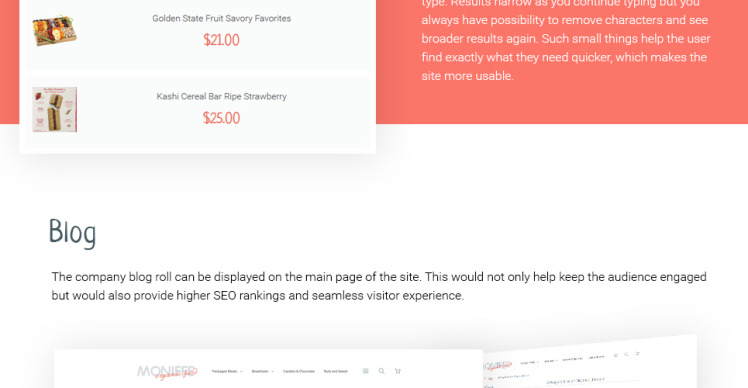
Task: Click the Monieff logo in tilted mockup
Action: [497, 366]
